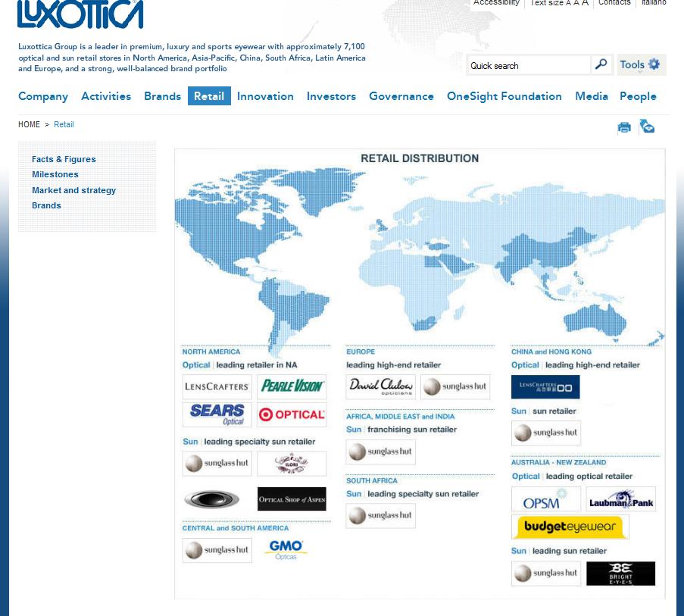Select the Sears Optical logo
Screen dimensions: 684x616
coord(217,414)
